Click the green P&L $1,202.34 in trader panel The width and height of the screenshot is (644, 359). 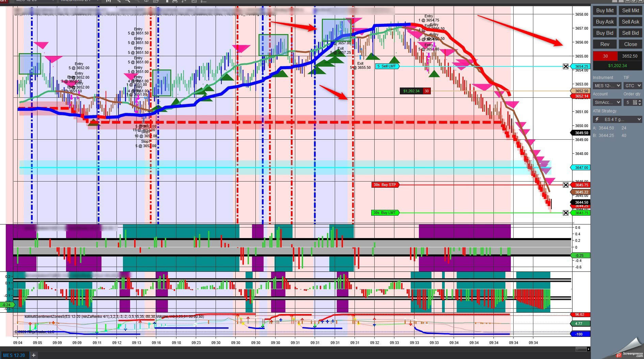pyautogui.click(x=617, y=66)
